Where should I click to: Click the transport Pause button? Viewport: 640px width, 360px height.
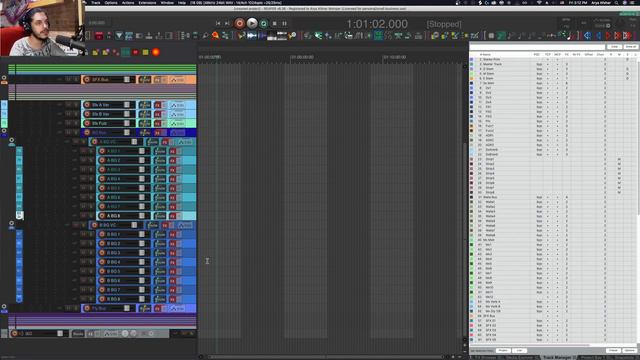point(284,24)
